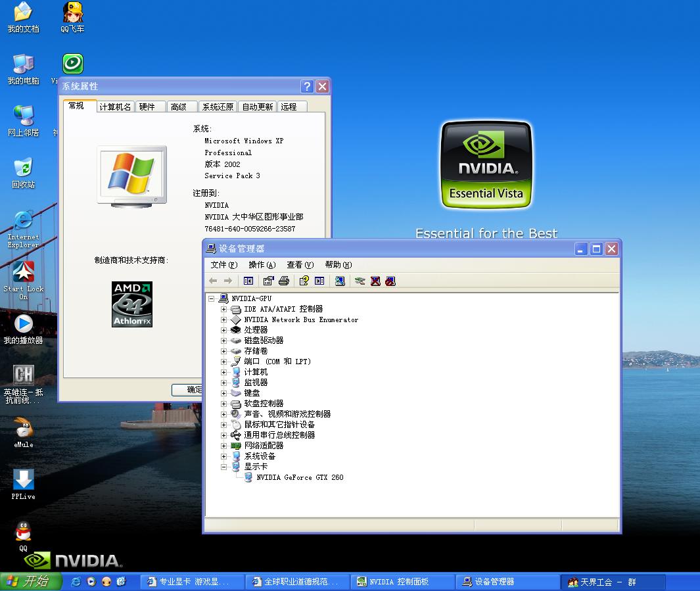Expand the 处理器 tree node
The height and width of the screenshot is (591, 700).
pos(223,330)
